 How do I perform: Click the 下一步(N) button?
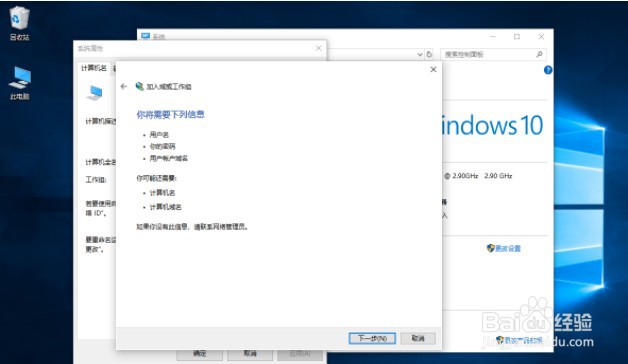coord(372,338)
